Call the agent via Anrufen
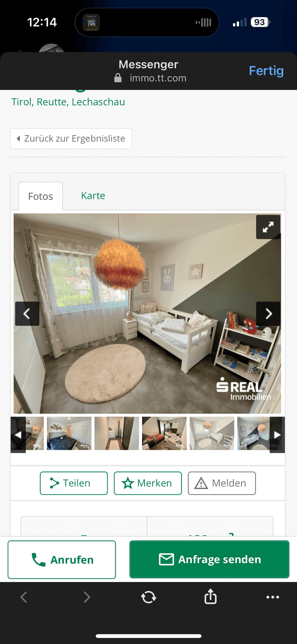 coord(62,559)
